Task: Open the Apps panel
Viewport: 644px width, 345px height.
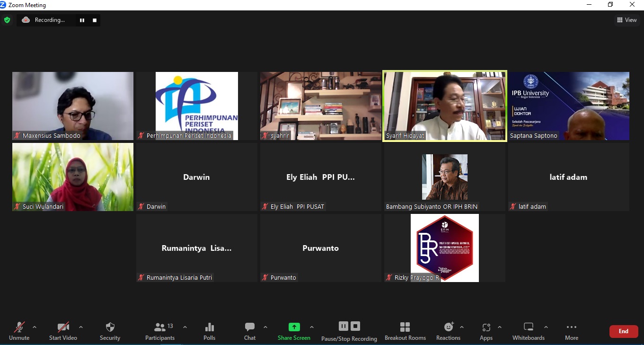Action: pyautogui.click(x=486, y=331)
